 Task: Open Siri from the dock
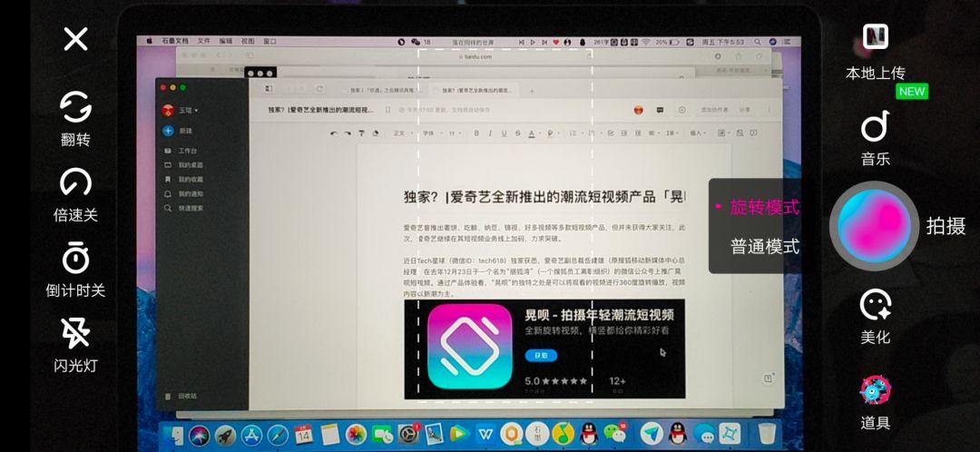point(200,434)
